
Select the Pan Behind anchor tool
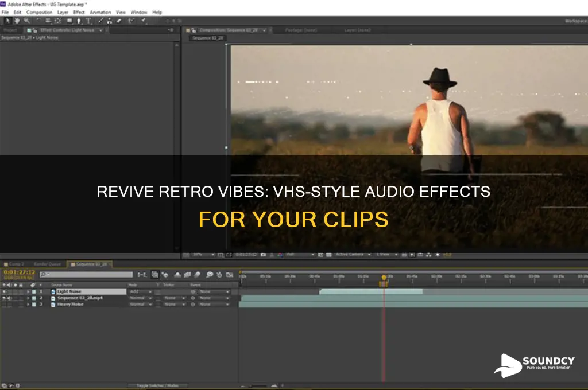(x=58, y=21)
